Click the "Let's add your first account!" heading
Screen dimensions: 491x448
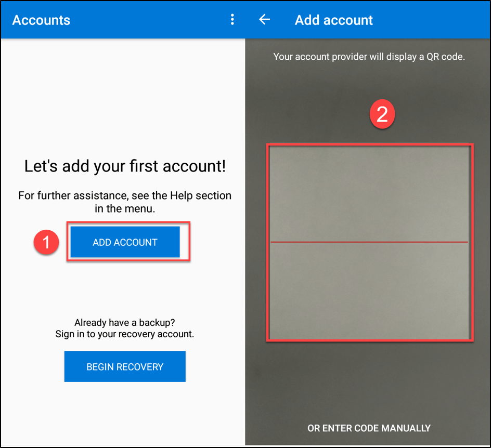click(125, 166)
